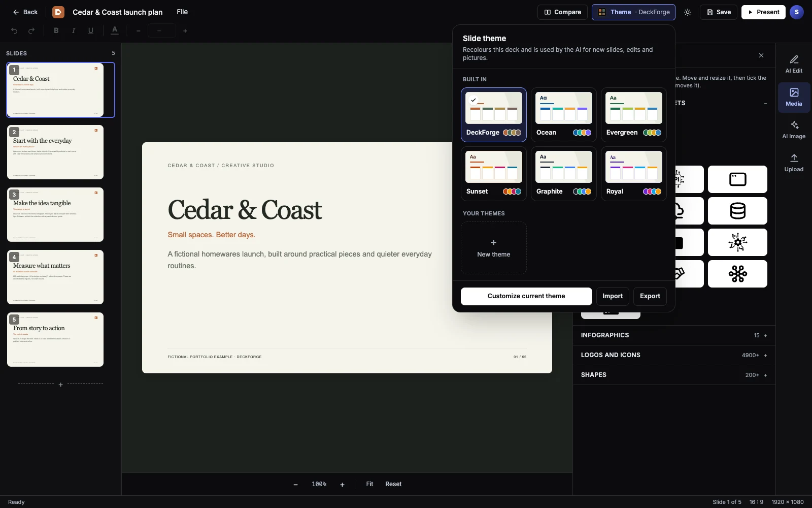Click Customize current theme
812x508 pixels.
tap(526, 296)
